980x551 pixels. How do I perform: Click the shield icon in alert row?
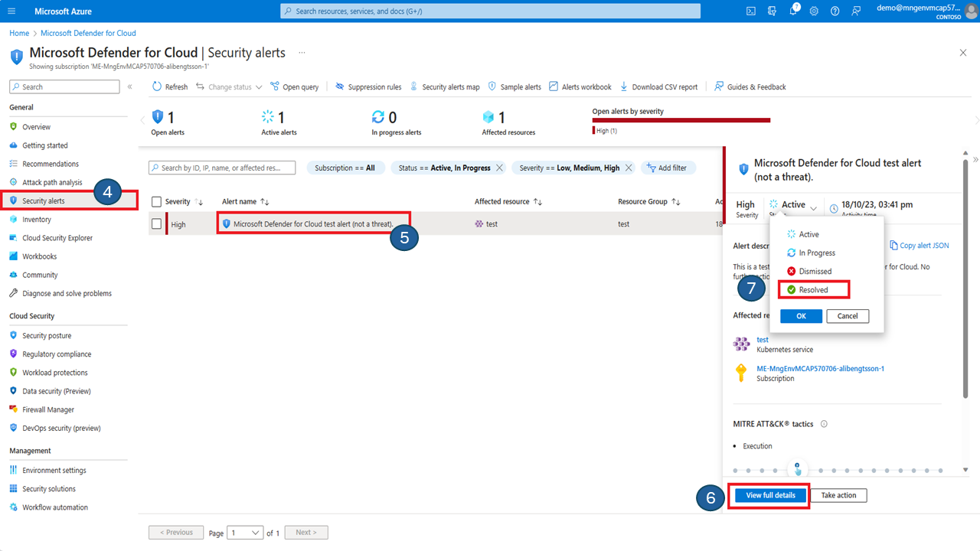point(226,224)
